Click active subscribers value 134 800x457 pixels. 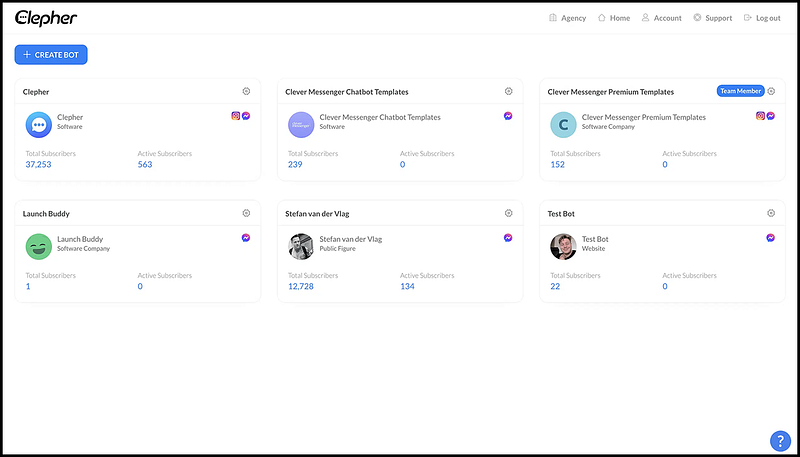coord(407,286)
